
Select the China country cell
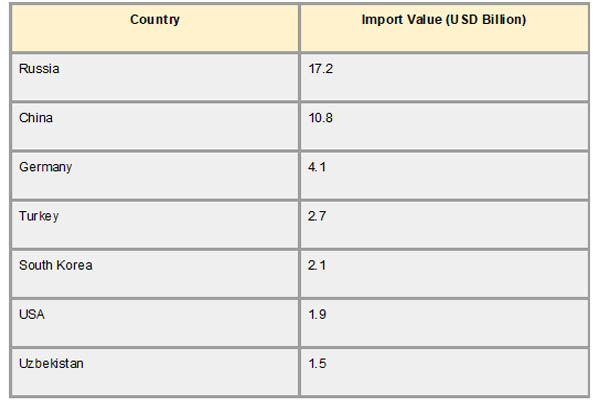click(36, 118)
